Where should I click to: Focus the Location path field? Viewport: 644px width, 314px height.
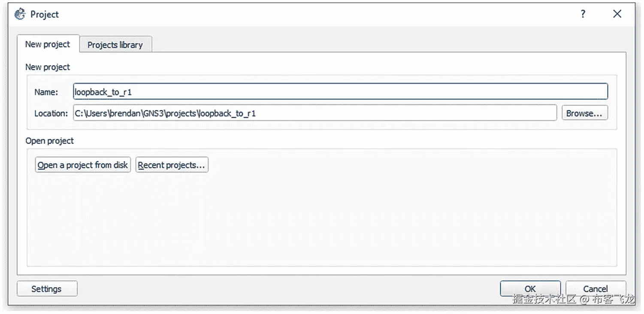[x=314, y=113]
